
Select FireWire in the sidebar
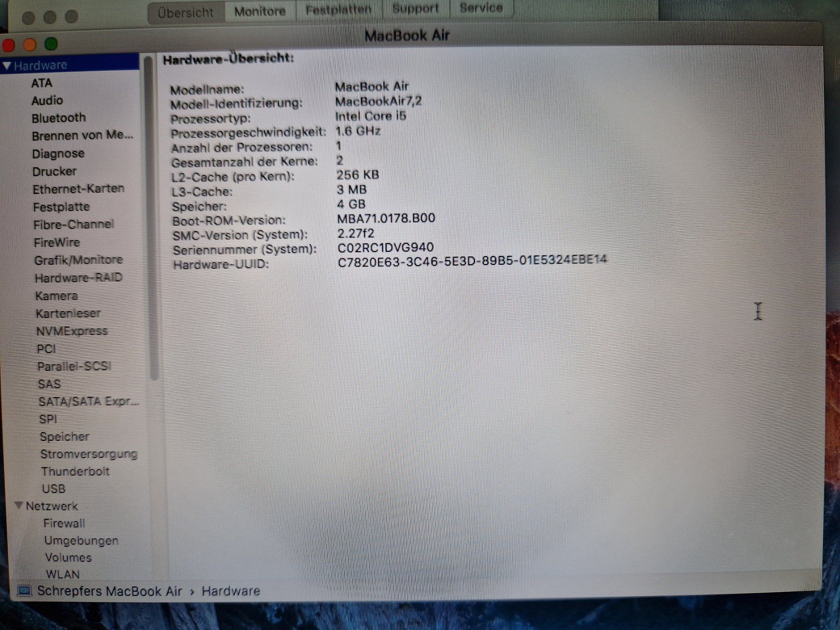(57, 242)
